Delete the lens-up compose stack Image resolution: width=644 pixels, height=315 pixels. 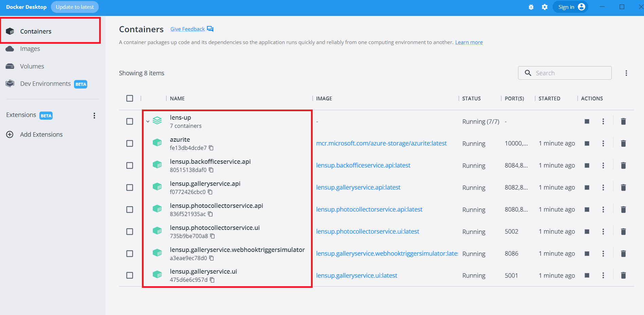click(x=623, y=121)
